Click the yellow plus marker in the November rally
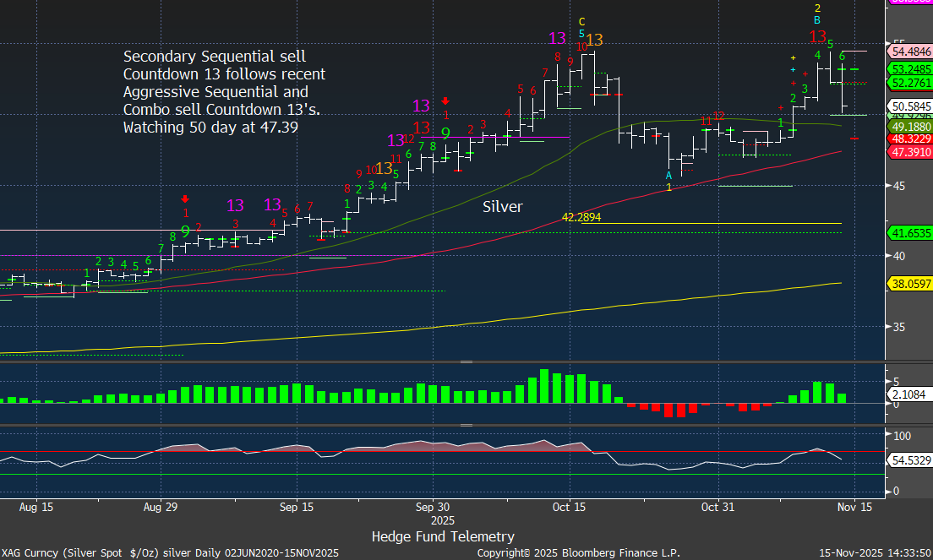Image resolution: width=933 pixels, height=560 pixels. click(793, 57)
